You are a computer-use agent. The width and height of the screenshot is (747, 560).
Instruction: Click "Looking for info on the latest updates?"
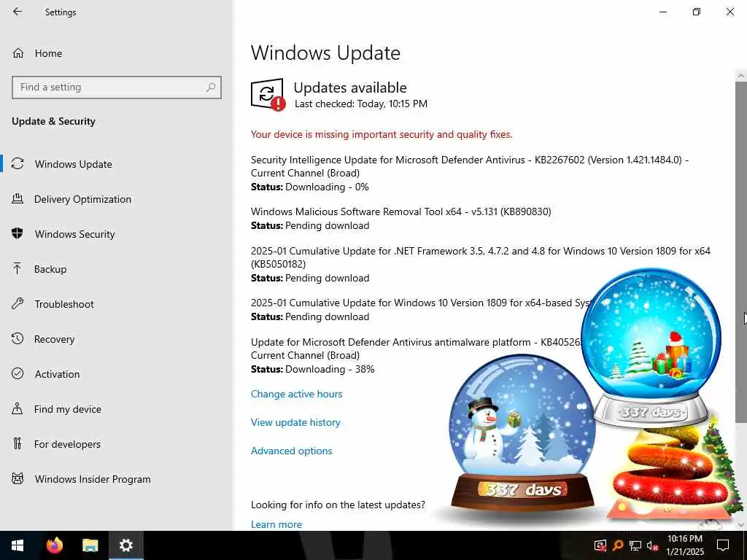tap(338, 505)
